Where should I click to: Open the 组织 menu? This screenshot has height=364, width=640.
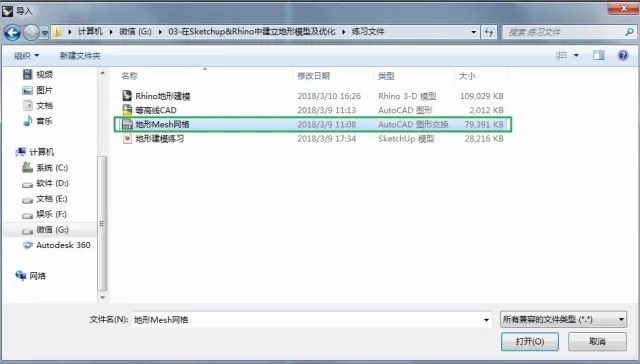(x=27, y=55)
